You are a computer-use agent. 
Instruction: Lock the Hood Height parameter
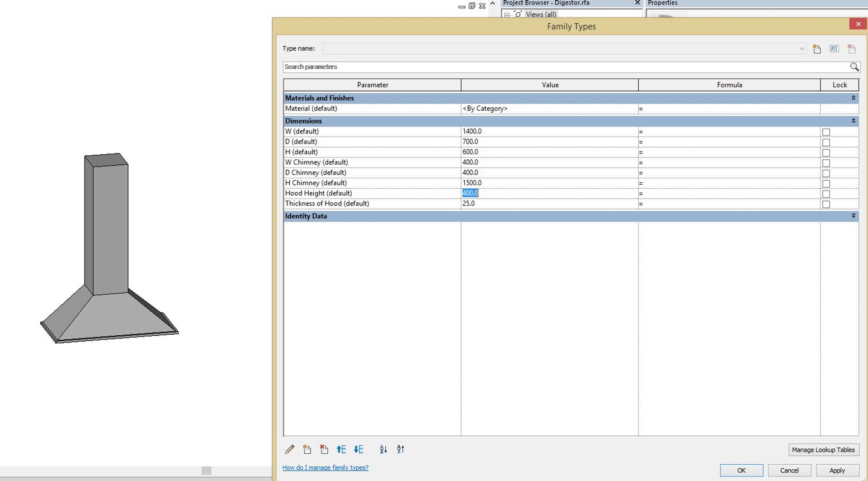click(x=826, y=194)
